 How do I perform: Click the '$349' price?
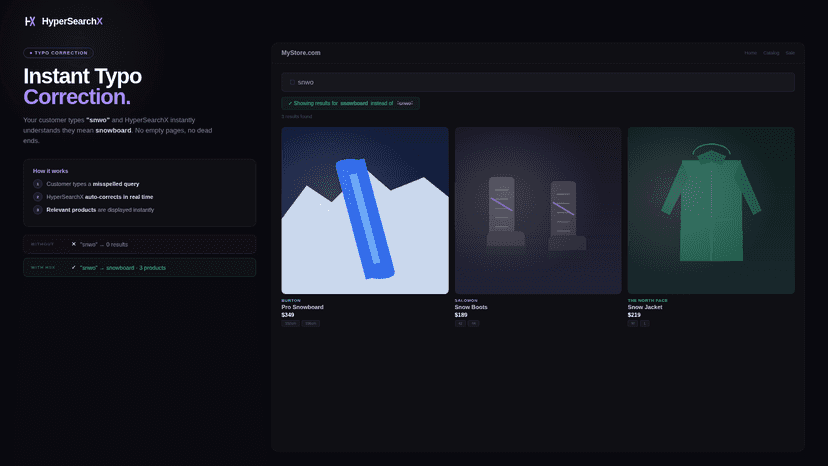tap(288, 315)
